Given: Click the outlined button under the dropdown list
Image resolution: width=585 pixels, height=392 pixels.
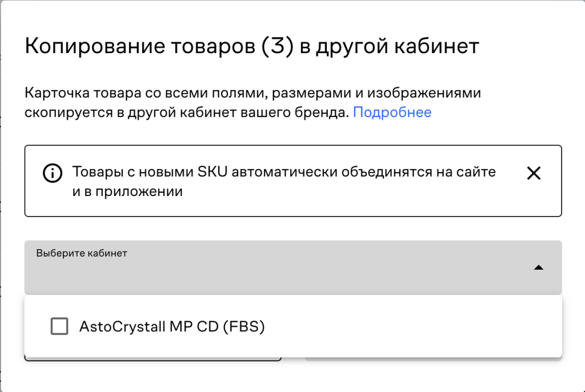Looking at the screenshot, I should (153, 359).
